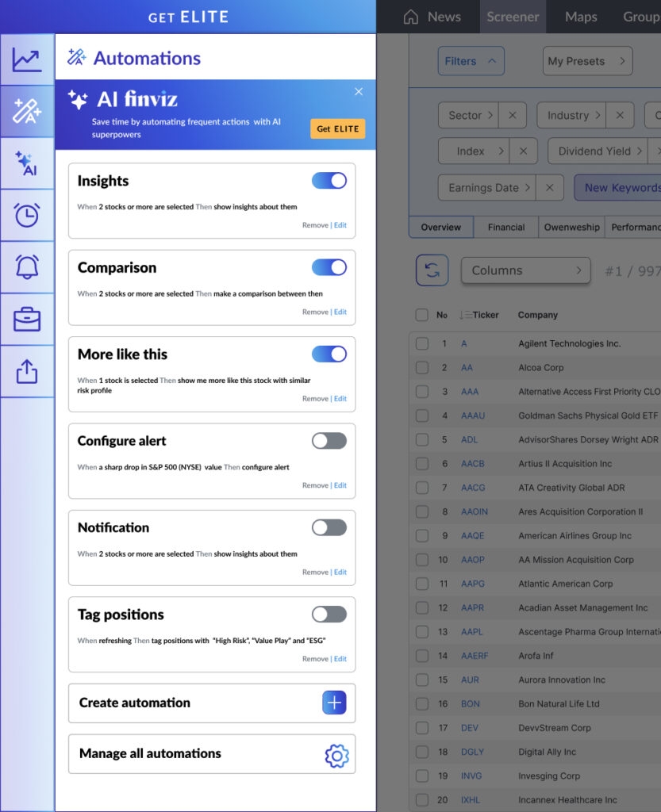Enable the Notification automation toggle
This screenshot has height=812, width=661.
click(x=329, y=527)
